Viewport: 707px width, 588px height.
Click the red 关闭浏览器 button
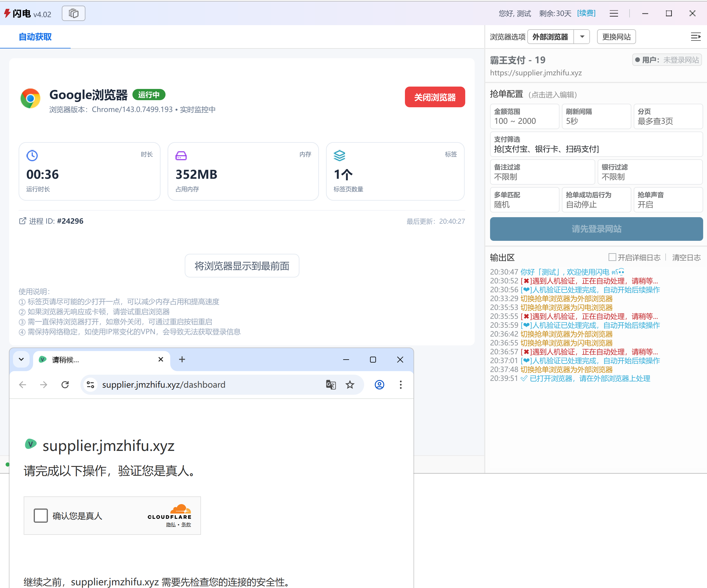(x=435, y=97)
